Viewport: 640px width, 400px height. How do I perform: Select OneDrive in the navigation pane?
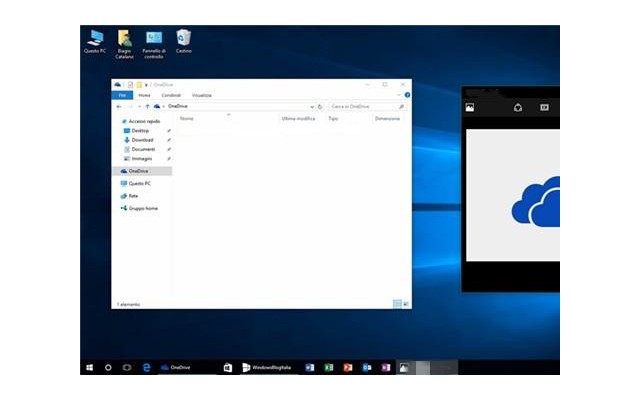coord(142,171)
